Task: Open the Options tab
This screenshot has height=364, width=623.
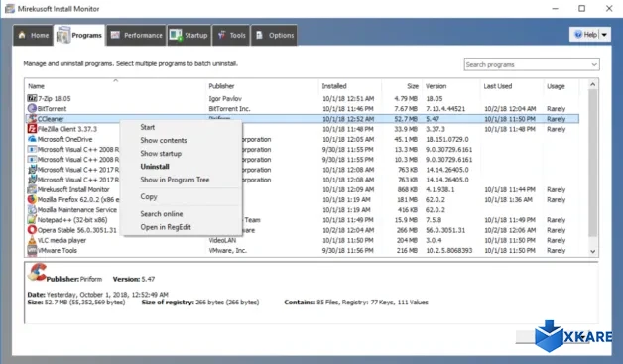Action: click(274, 35)
